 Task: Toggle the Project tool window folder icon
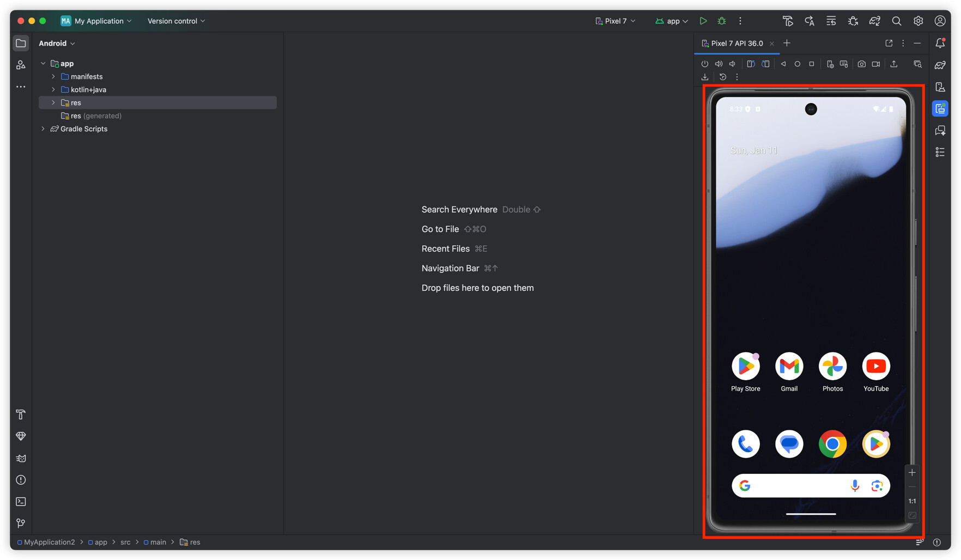(21, 43)
